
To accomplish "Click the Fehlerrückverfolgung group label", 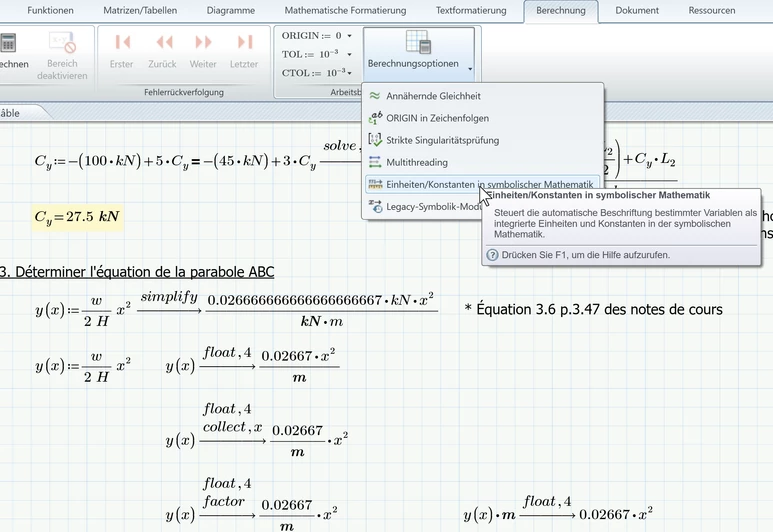I will [184, 92].
